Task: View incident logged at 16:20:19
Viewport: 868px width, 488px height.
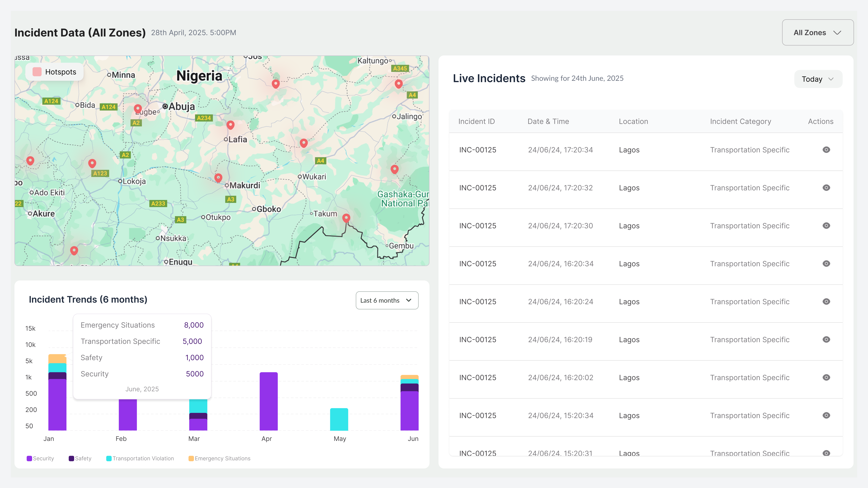Action: (x=826, y=339)
